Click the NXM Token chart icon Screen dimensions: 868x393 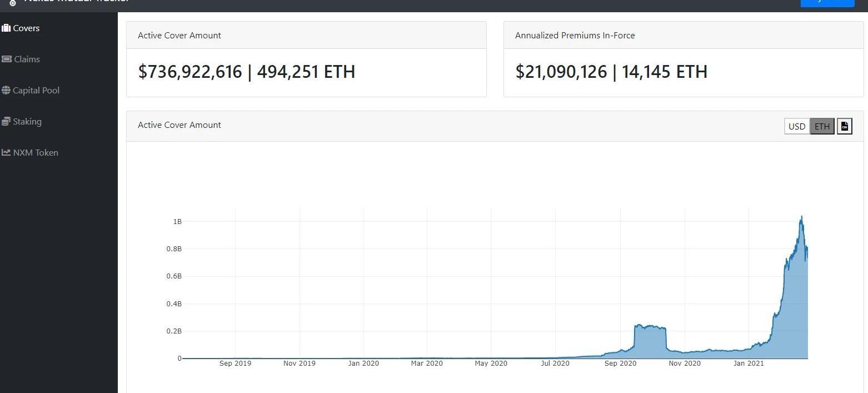[x=6, y=152]
